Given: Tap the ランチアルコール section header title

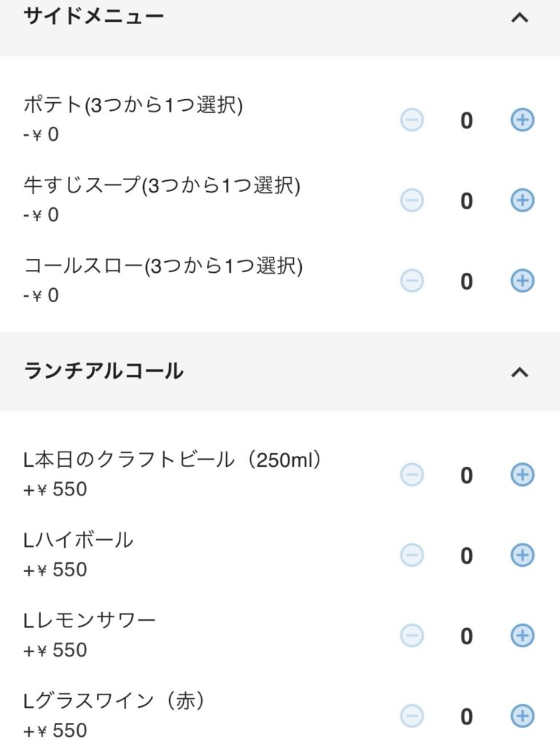Looking at the screenshot, I should [104, 371].
